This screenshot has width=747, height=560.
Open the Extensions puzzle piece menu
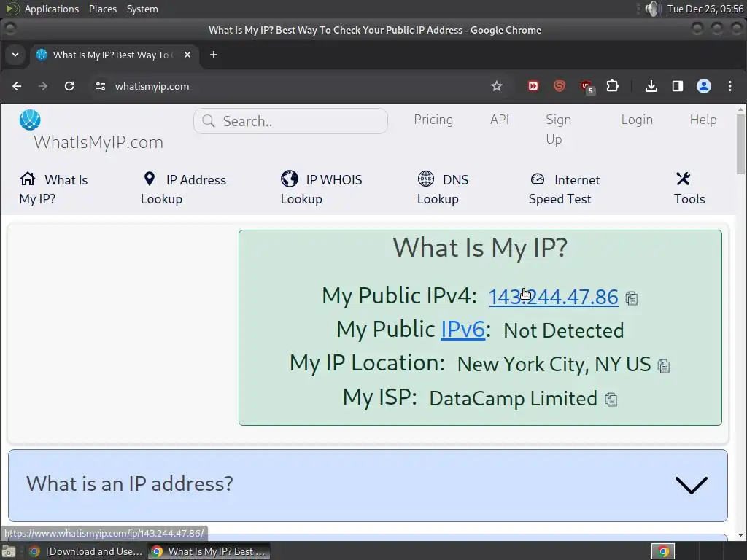(612, 86)
